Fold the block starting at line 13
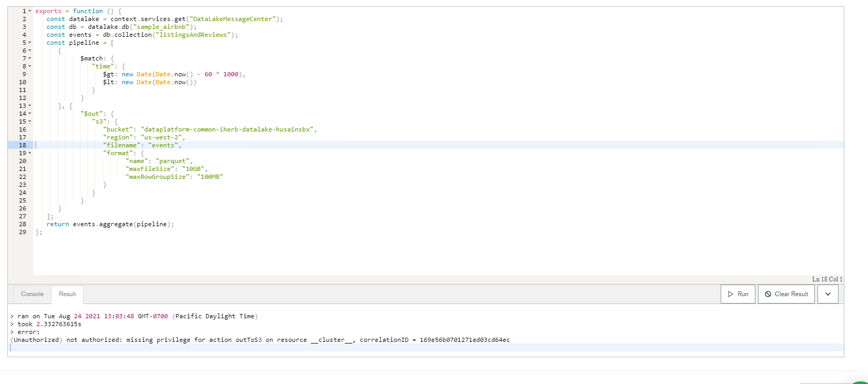The width and height of the screenshot is (868, 384). pyautogui.click(x=30, y=106)
